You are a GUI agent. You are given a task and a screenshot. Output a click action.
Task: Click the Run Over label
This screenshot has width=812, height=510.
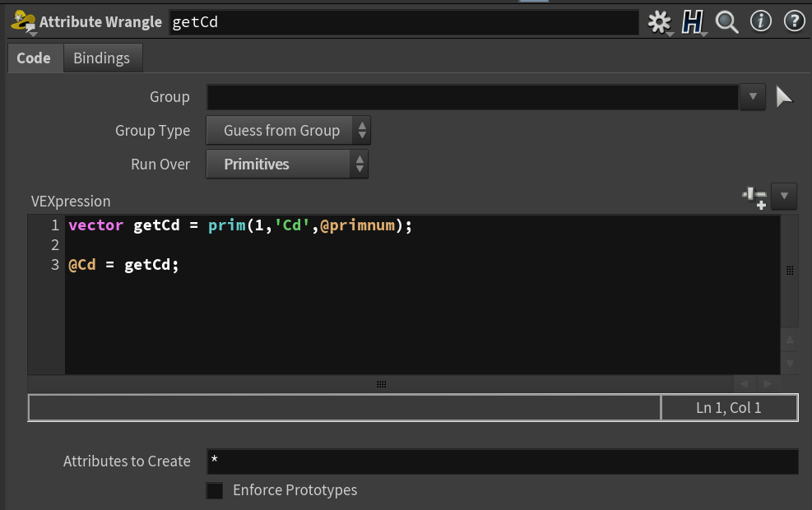(160, 165)
